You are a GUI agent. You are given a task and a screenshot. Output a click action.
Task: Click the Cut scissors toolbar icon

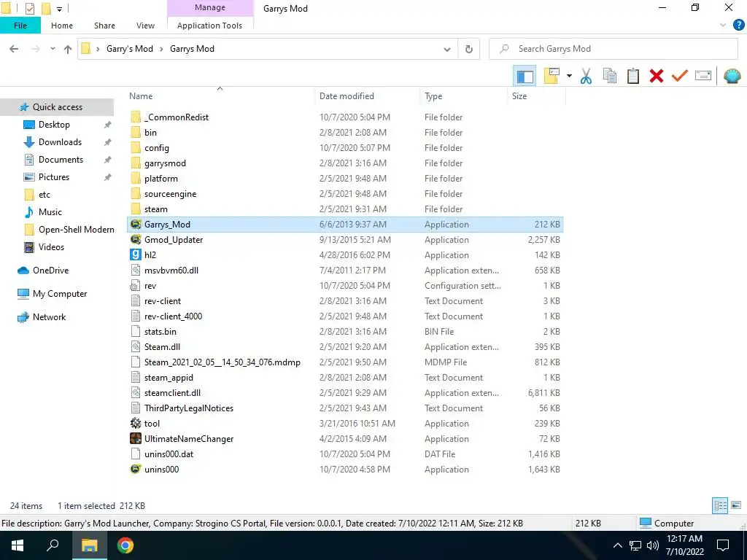pos(586,76)
